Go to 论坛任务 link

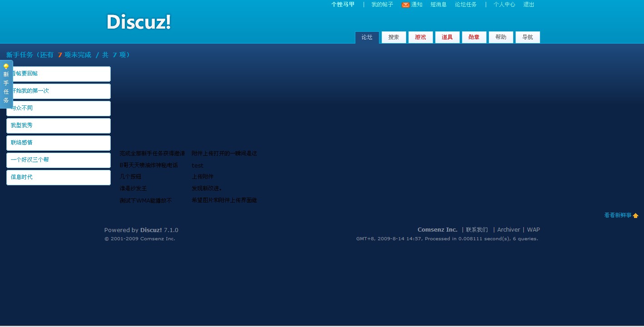[466, 5]
